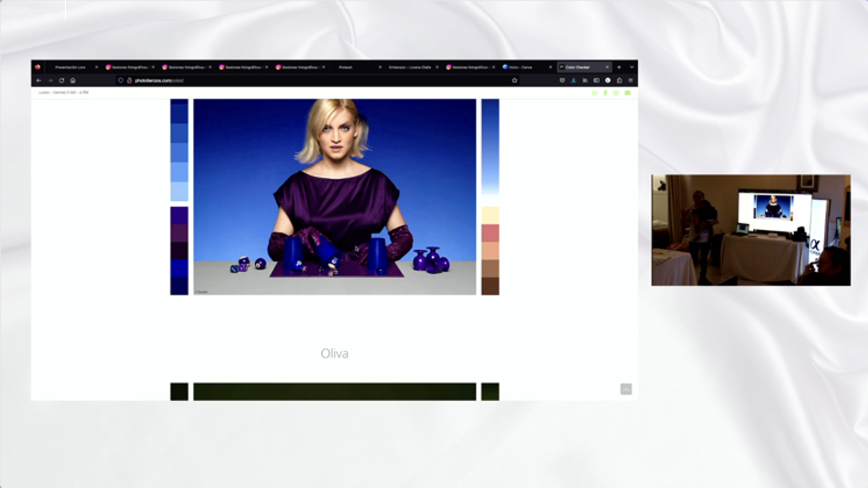Open a new browser tab
868x488 pixels.
(619, 67)
